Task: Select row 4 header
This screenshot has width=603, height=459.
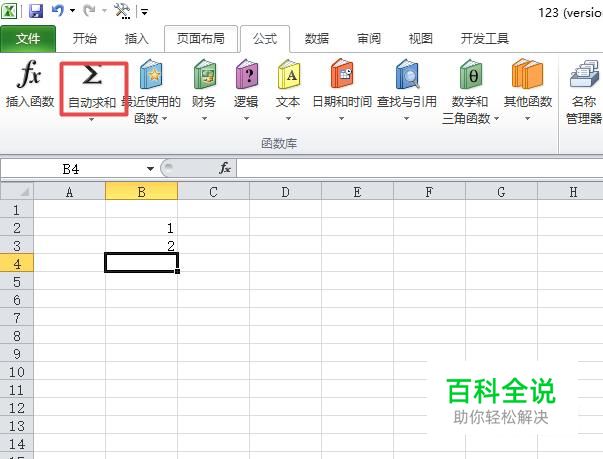Action: click(x=17, y=264)
